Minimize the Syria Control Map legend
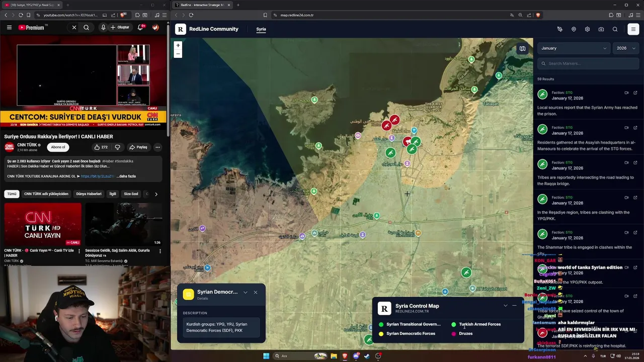Screen dimensions: 644x362 [x=514, y=305]
